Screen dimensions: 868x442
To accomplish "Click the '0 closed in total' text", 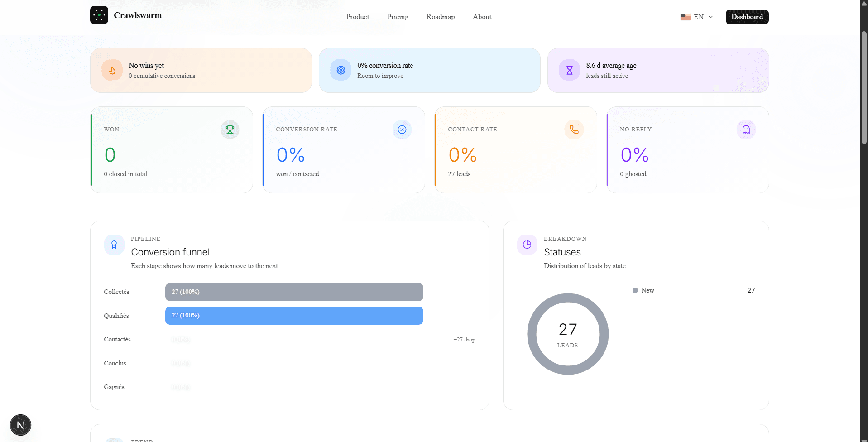I will click(125, 174).
